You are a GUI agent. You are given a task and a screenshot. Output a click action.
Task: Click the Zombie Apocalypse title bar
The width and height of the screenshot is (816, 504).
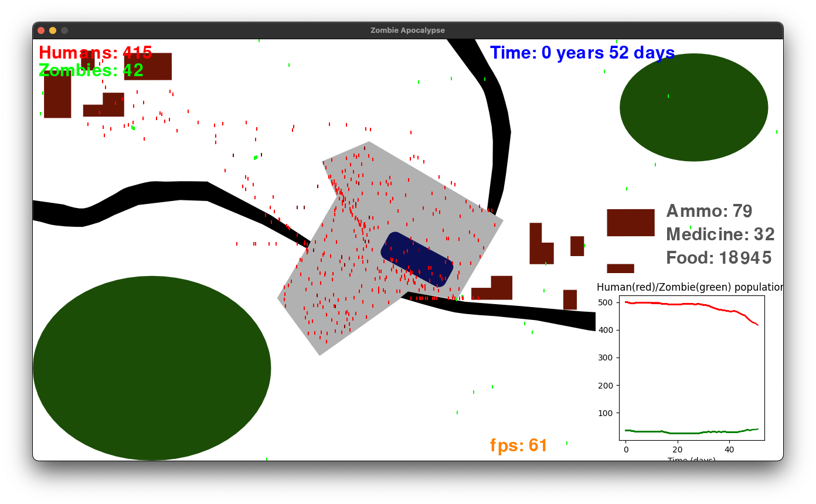[407, 30]
